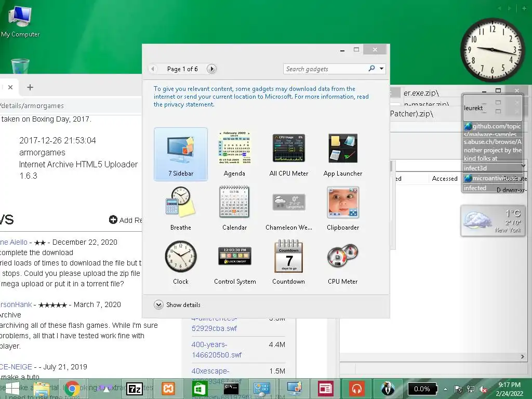The width and height of the screenshot is (532, 399).
Task: Open 7-Zip from taskbar
Action: point(135,389)
